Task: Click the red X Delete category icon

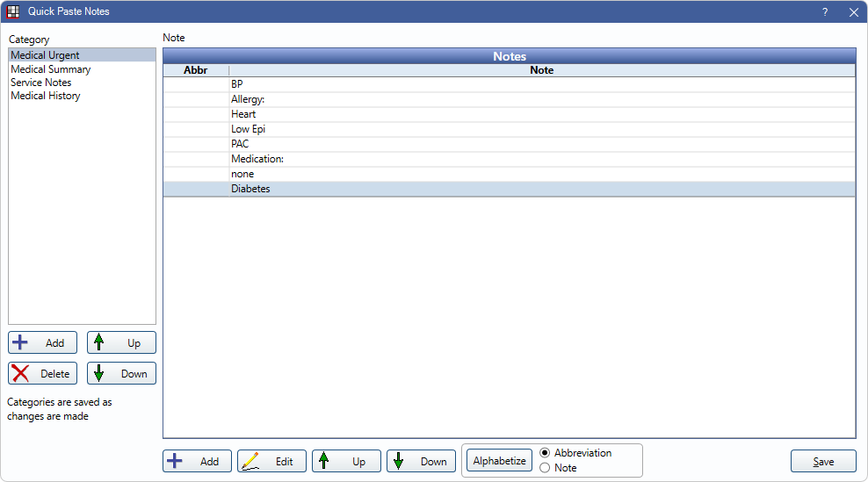Action: point(21,373)
